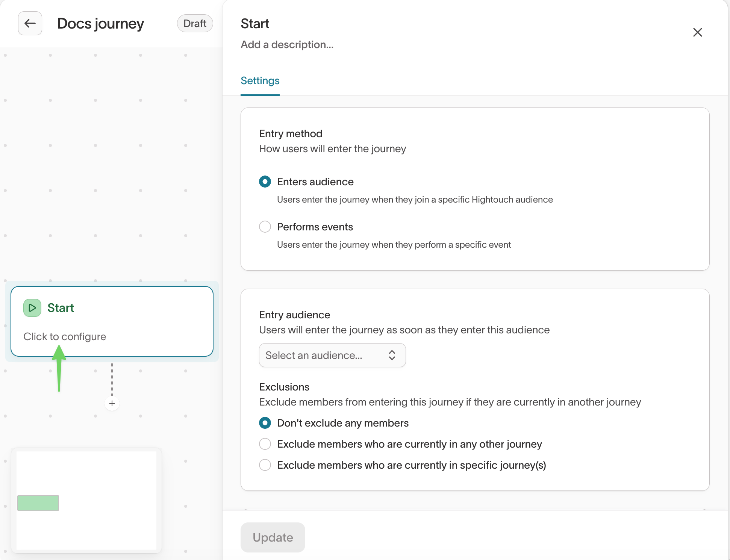Select Performs events entry method
This screenshot has width=730, height=560.
pyautogui.click(x=265, y=227)
